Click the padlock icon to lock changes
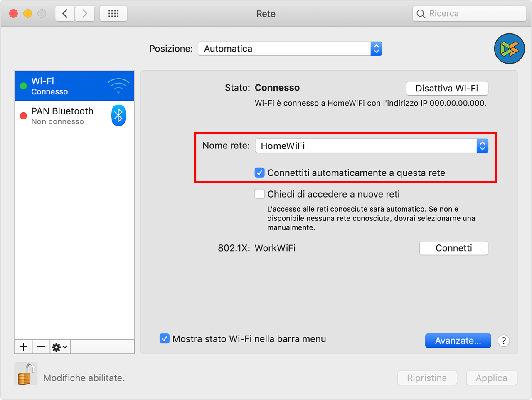This screenshot has height=400, width=532. (x=25, y=374)
